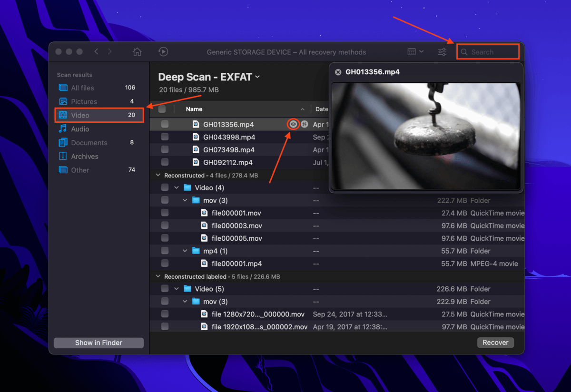
Task: Click file icon of GH043998.mp4
Action: (196, 137)
